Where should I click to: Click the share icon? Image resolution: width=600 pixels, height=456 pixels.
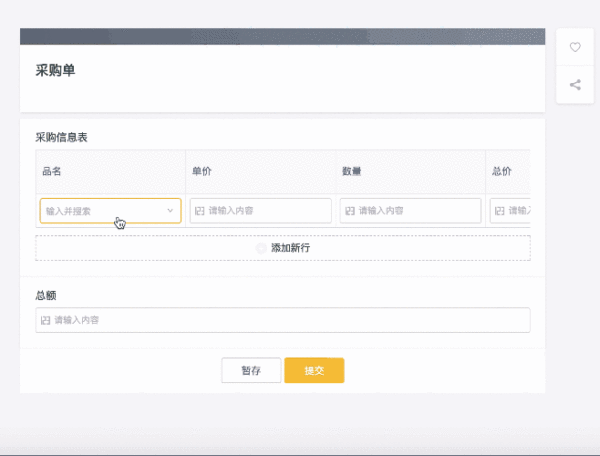tap(575, 84)
